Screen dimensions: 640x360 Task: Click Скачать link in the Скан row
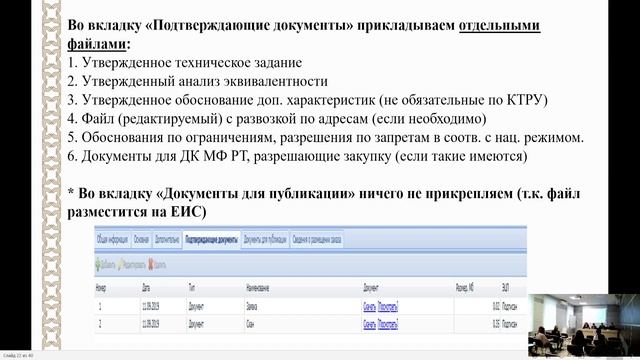369,324
